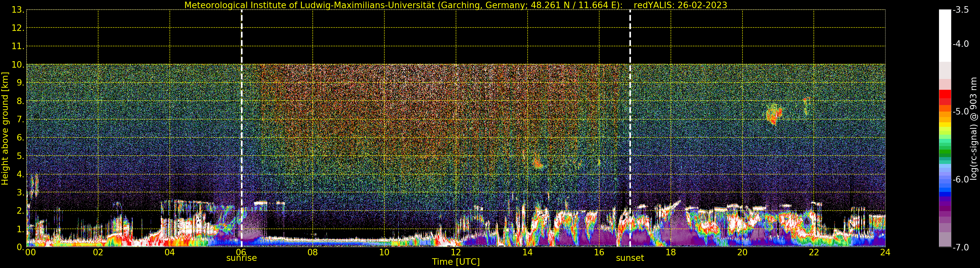Click the time axis tick '20'

tap(742, 252)
